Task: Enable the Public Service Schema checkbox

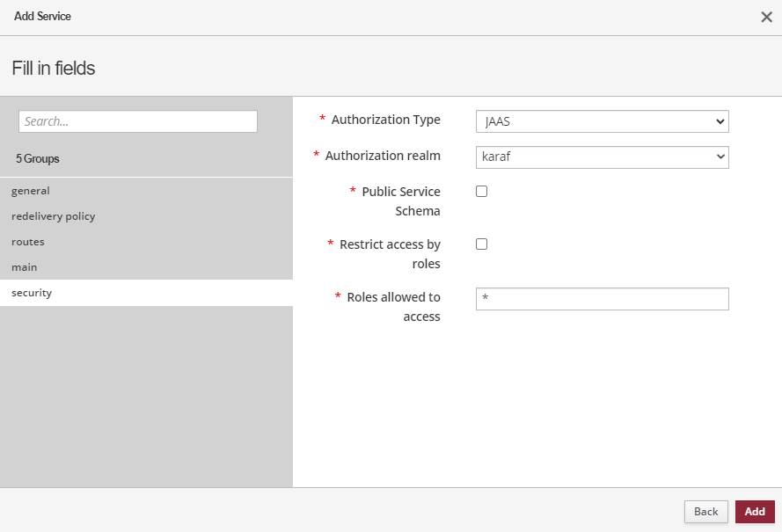Action: [x=481, y=191]
